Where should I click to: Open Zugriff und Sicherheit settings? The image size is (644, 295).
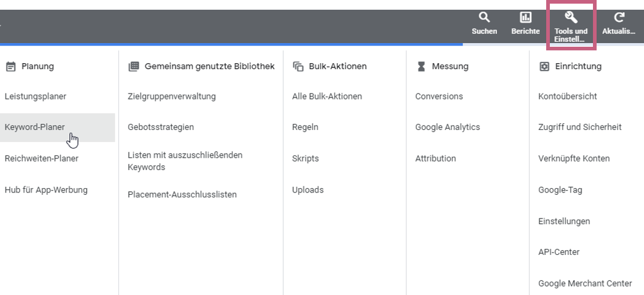point(580,127)
